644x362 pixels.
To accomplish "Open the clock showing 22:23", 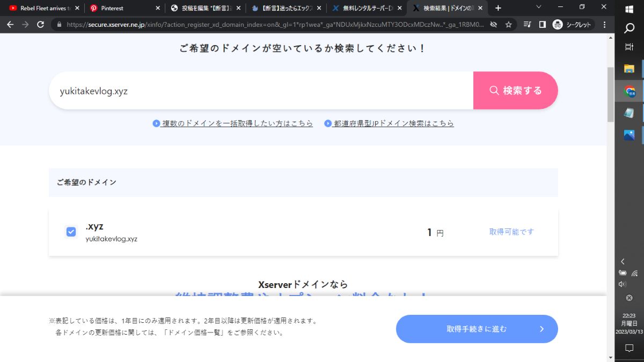I will [x=630, y=324].
